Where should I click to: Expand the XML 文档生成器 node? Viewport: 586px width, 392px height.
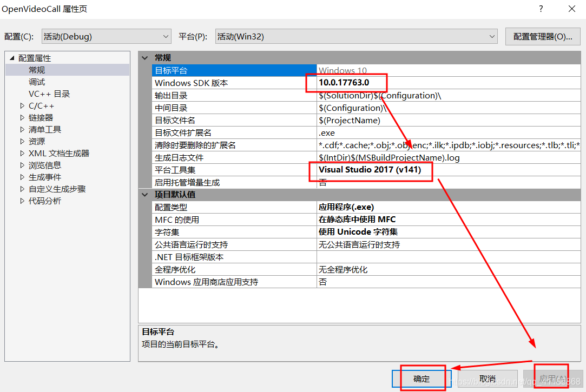coord(22,154)
